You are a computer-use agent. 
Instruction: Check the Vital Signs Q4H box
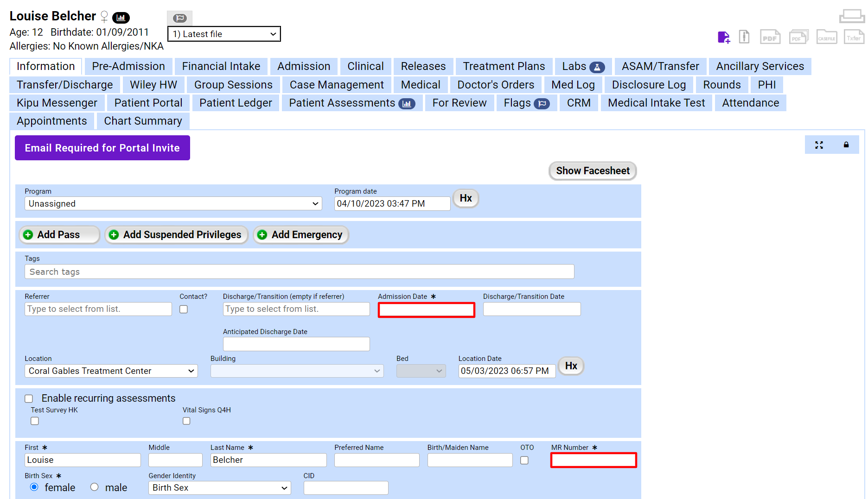[x=186, y=421]
